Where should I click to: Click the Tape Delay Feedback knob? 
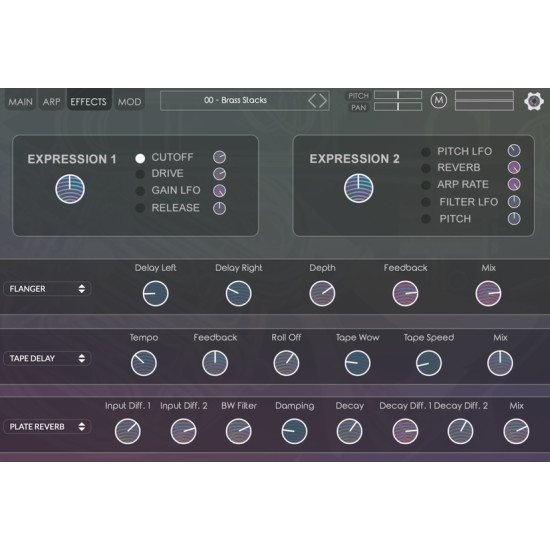click(x=215, y=363)
